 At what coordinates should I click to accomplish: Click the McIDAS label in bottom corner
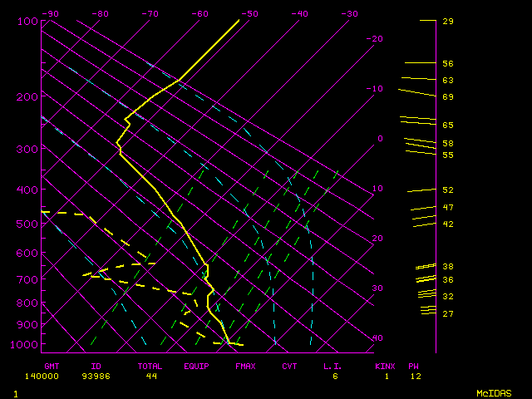493,393
